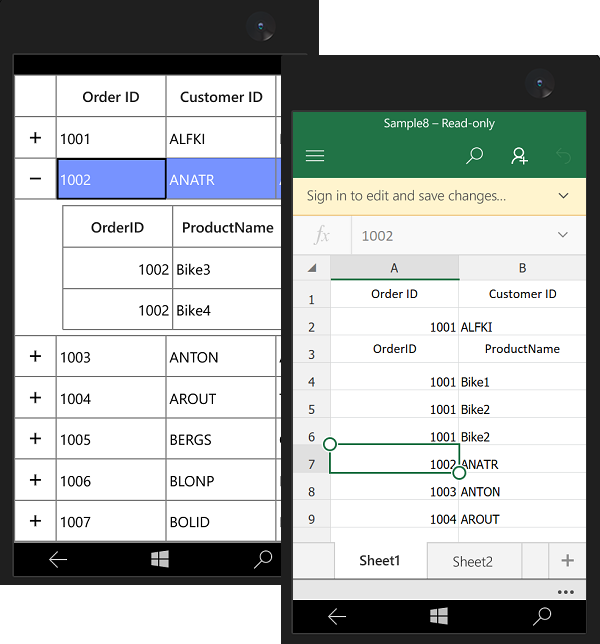The height and width of the screenshot is (644, 600).
Task: Click the fx function icon
Action: pos(322,235)
